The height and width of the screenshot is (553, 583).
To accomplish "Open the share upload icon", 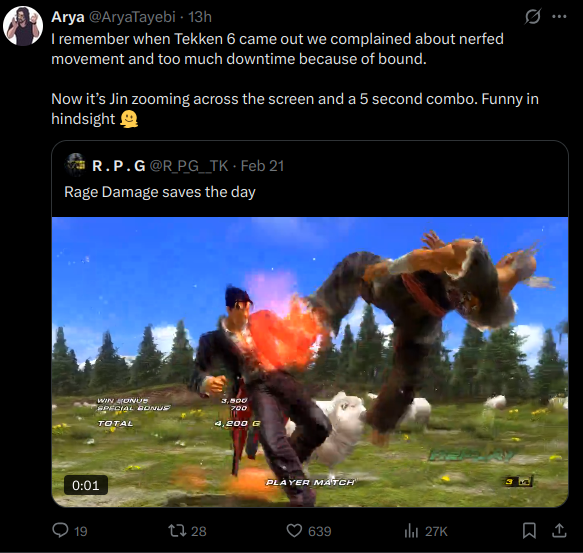I will (x=559, y=530).
